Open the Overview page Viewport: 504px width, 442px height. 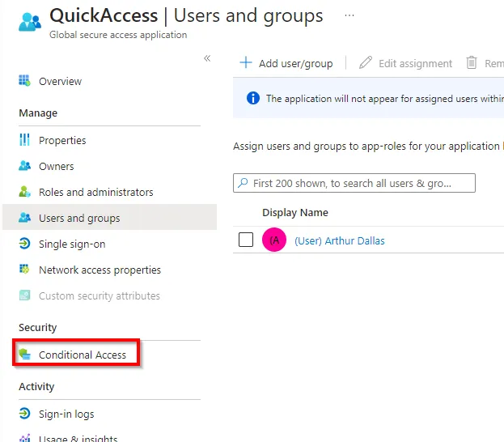[x=60, y=82]
